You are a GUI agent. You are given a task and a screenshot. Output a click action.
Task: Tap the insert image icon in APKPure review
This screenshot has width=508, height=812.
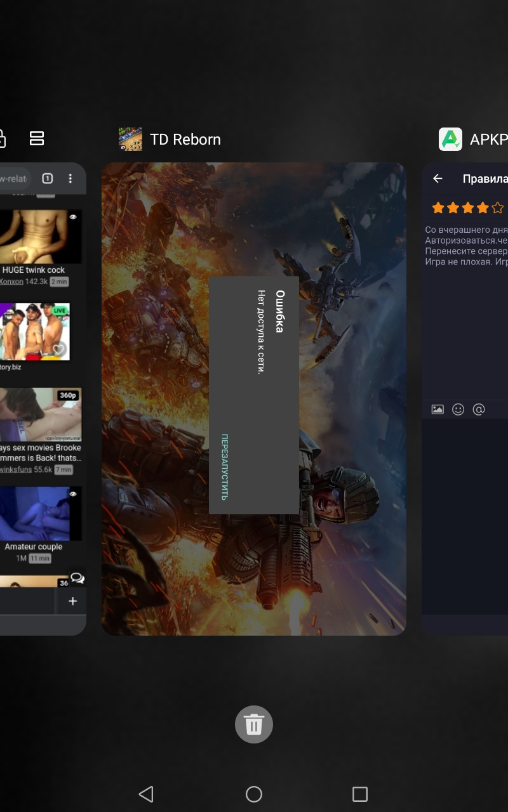coord(438,409)
